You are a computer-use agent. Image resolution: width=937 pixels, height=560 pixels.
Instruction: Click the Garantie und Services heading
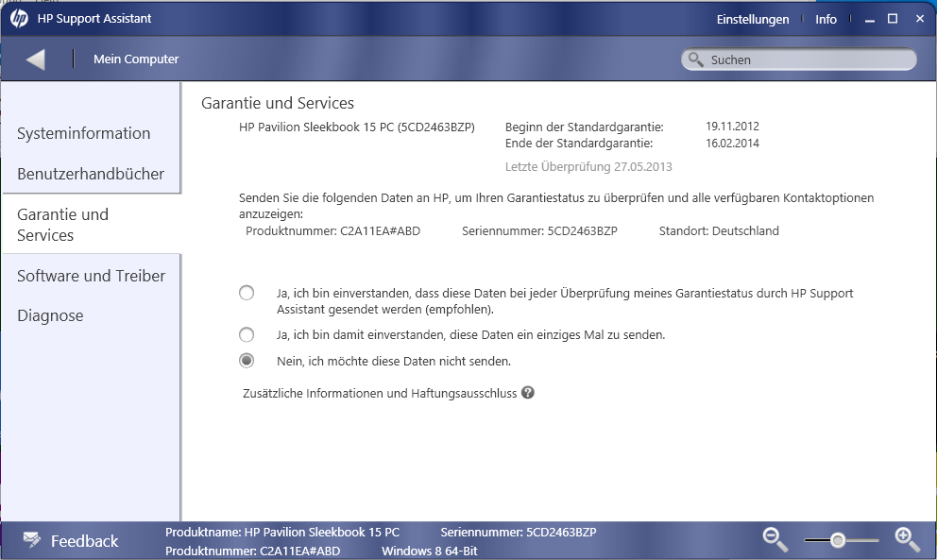(x=278, y=103)
